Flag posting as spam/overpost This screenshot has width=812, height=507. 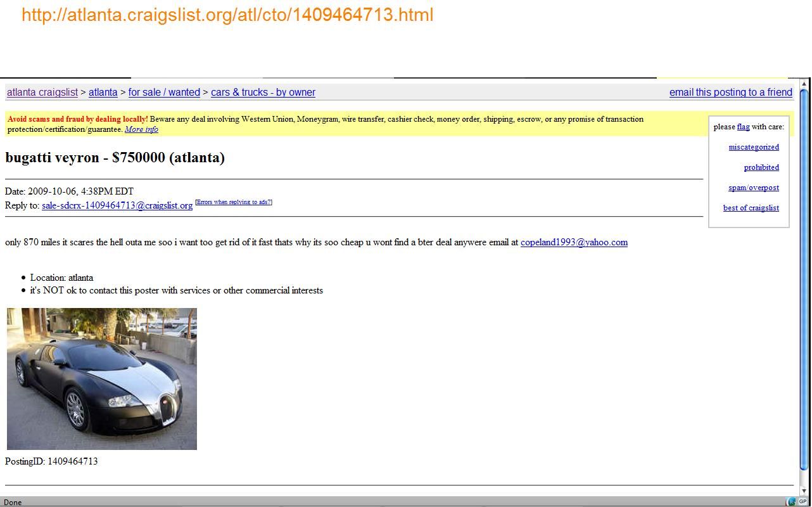pyautogui.click(x=753, y=188)
